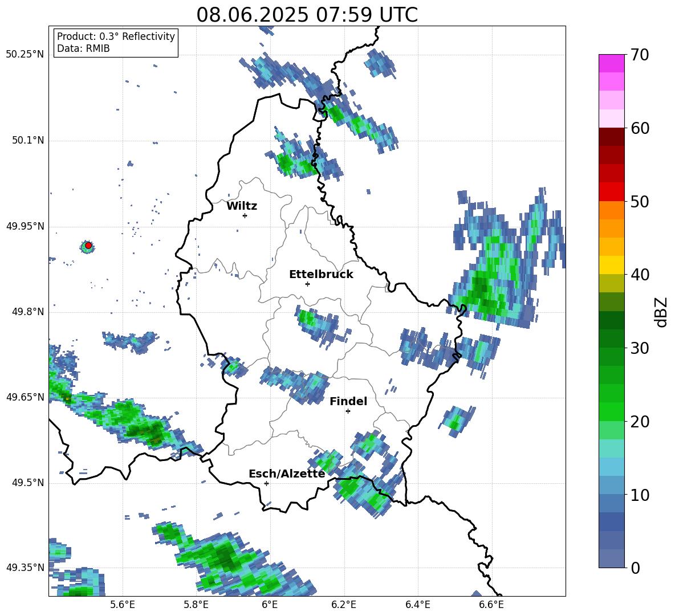The width and height of the screenshot is (675, 616).
Task: Pick the orange swatch just below 50 dBZ
Action: tap(611, 210)
